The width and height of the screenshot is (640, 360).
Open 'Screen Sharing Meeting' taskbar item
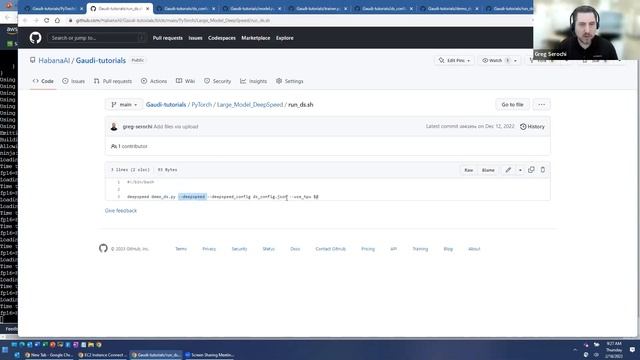[209, 355]
